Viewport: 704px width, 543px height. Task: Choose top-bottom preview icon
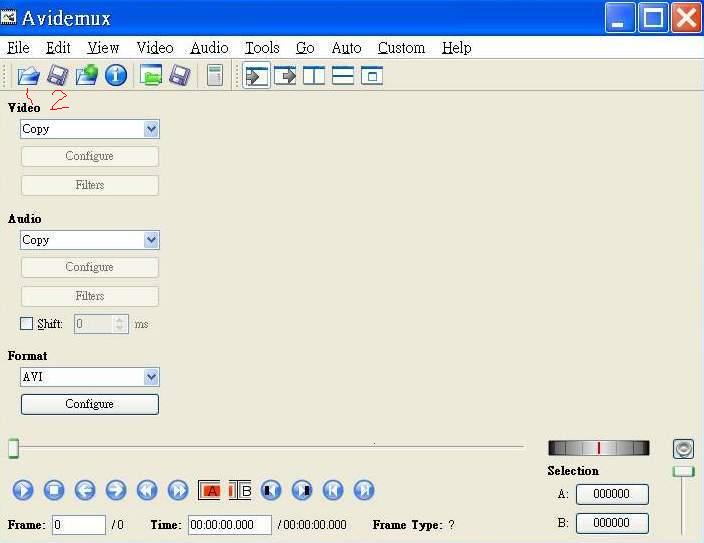(x=343, y=75)
